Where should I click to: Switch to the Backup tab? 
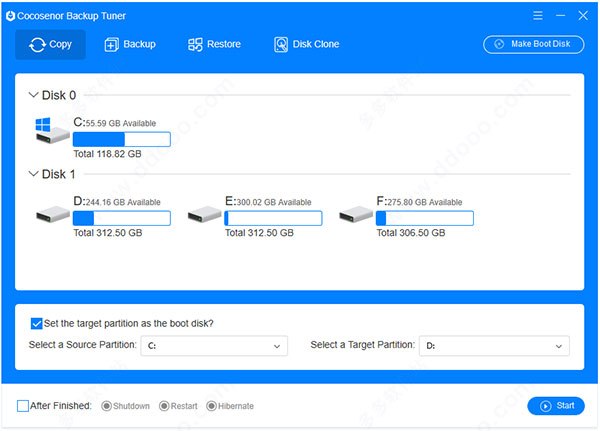pos(130,45)
